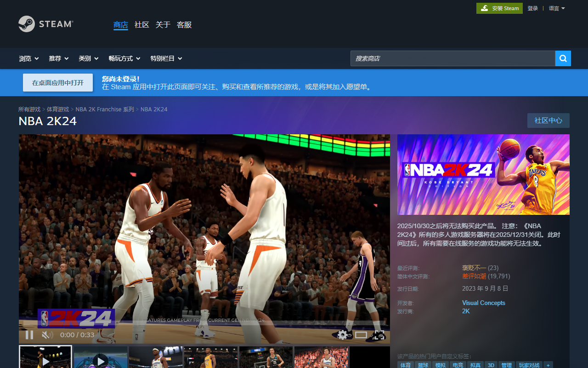Select the second video thumbnail
Image resolution: width=588 pixels, height=368 pixels.
(x=101, y=357)
